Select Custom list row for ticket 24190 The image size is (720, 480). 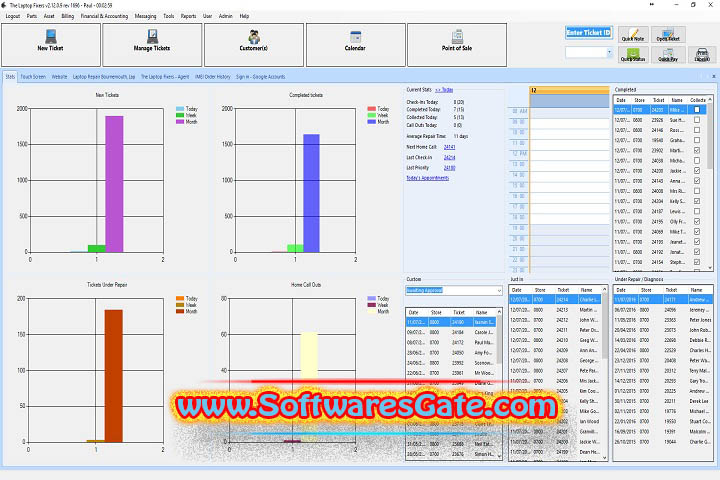click(x=451, y=322)
